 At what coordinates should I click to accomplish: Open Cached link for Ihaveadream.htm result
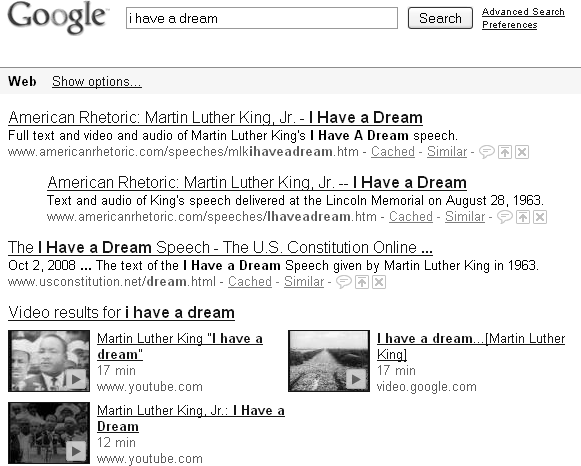(411, 216)
